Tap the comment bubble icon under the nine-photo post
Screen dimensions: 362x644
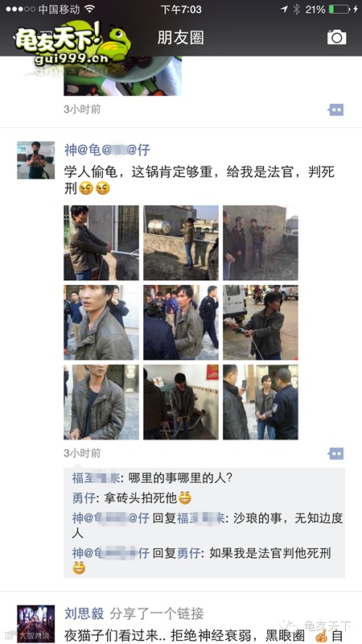tap(335, 454)
